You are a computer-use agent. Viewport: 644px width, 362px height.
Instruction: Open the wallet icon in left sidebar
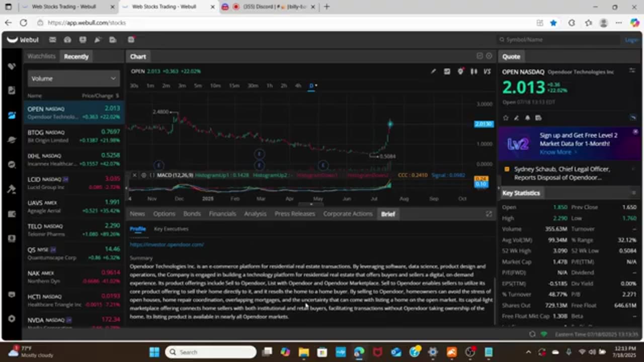click(12, 214)
